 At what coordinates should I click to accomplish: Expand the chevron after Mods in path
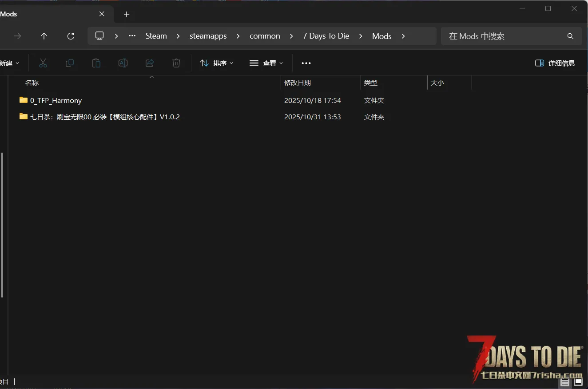[403, 36]
